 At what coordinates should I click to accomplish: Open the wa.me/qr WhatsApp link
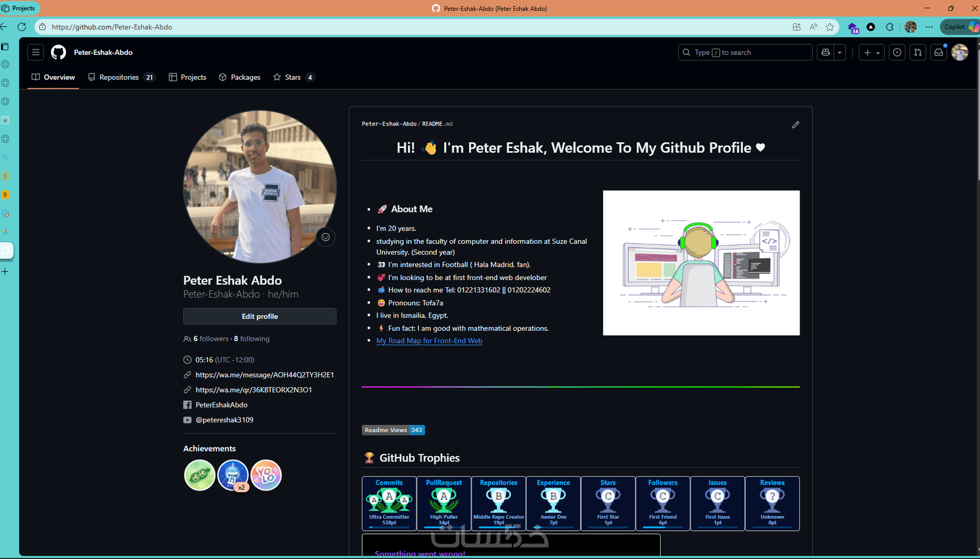[x=254, y=390]
